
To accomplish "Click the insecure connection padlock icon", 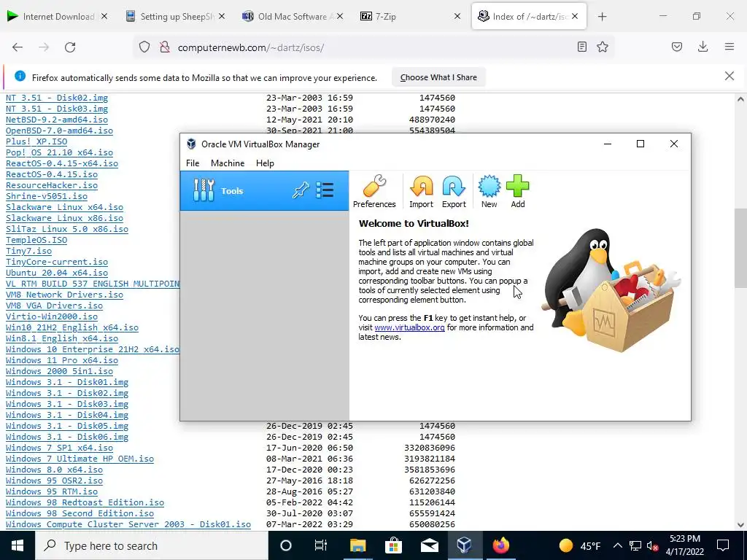I will click(x=165, y=47).
